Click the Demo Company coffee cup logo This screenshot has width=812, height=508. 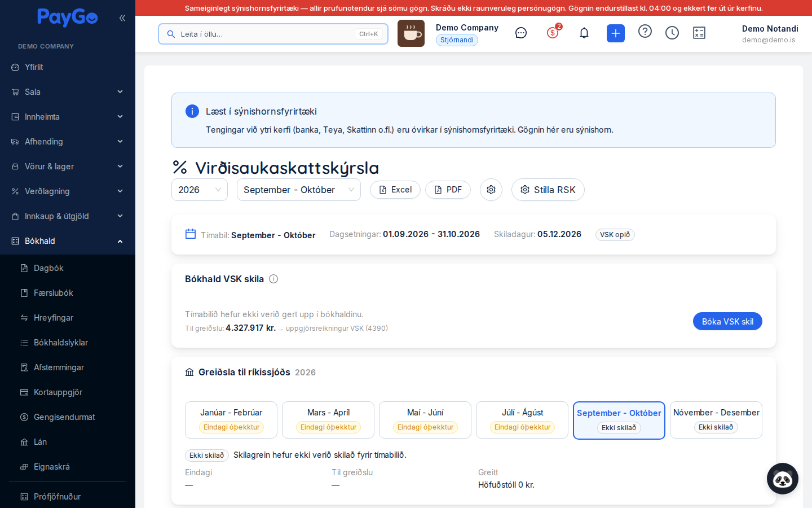[x=411, y=33]
